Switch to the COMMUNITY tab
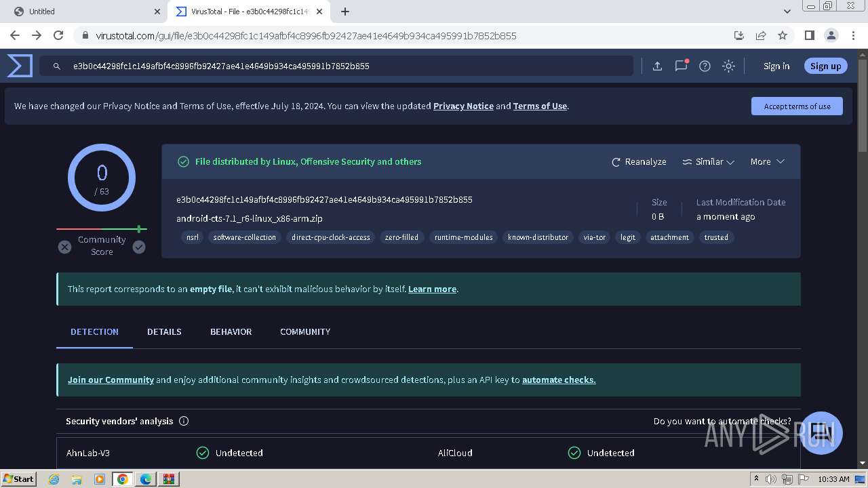Viewport: 868px width, 488px height. tap(305, 331)
